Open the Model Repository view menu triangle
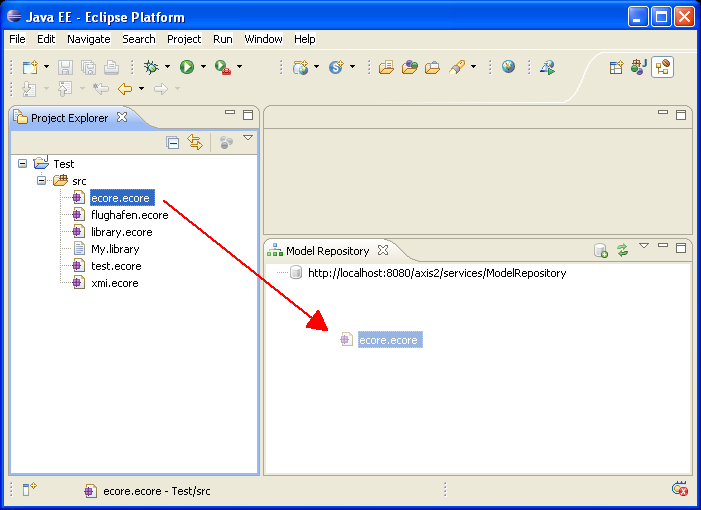 click(644, 246)
